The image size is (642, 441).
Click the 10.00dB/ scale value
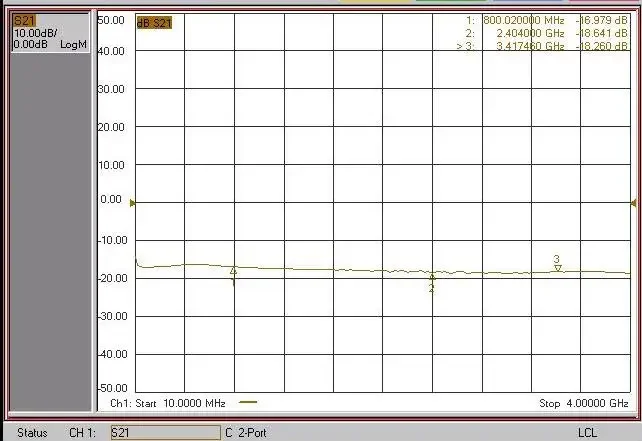(x=36, y=33)
